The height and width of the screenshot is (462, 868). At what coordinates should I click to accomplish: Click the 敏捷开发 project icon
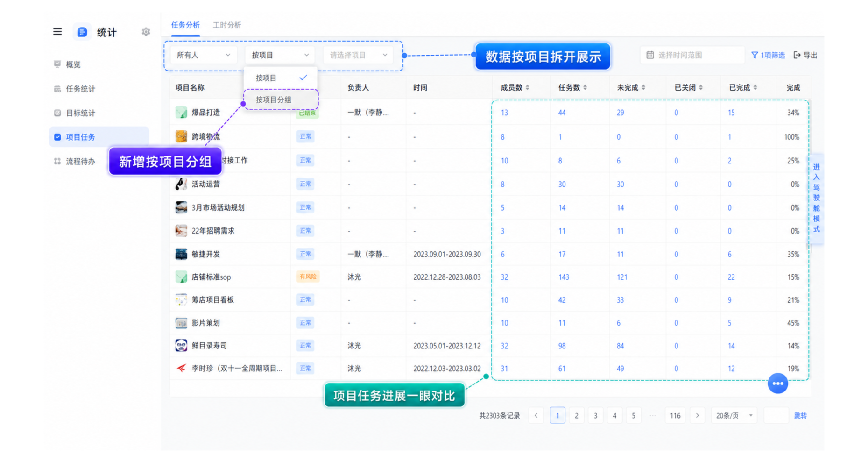[x=181, y=254]
